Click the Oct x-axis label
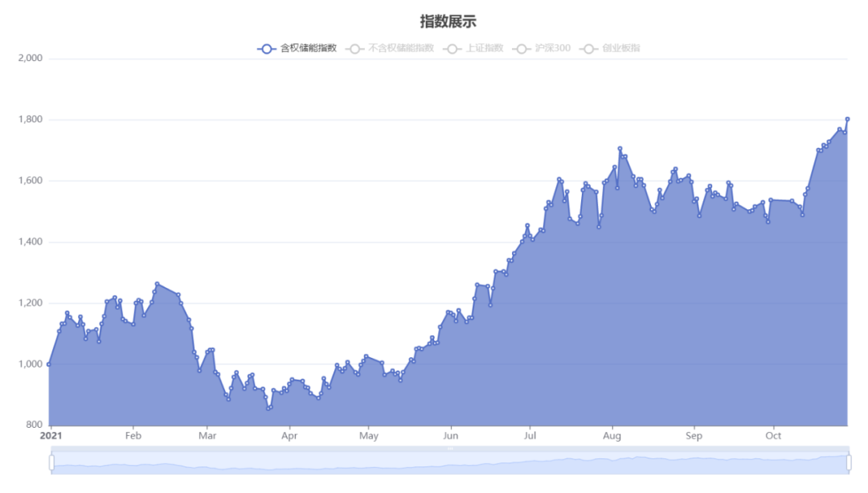Screen dimensions: 868x493 click(773, 436)
